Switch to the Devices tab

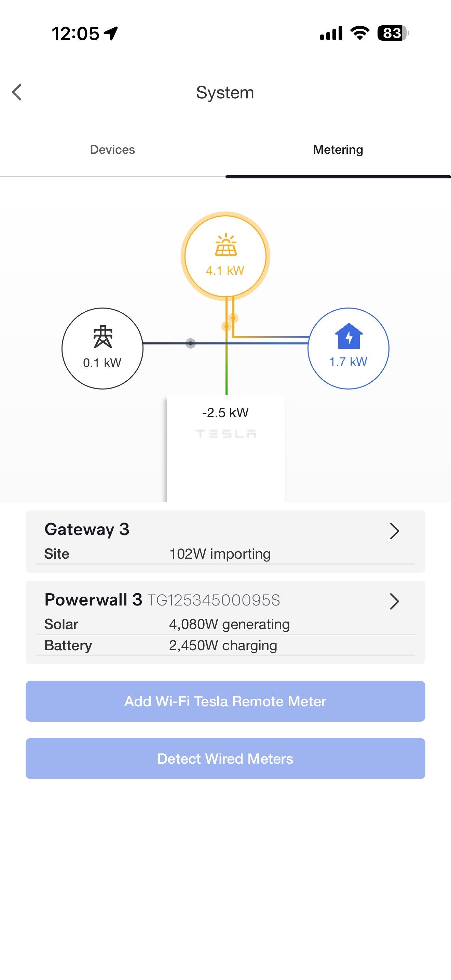click(112, 150)
